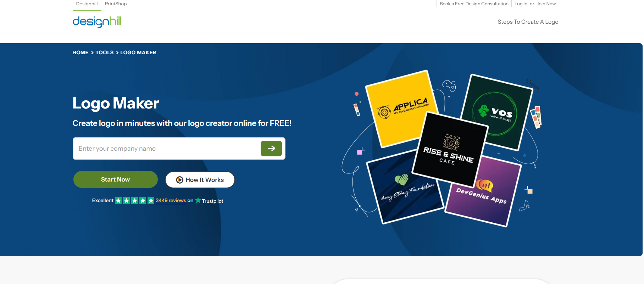Click the Log in link

click(x=521, y=4)
